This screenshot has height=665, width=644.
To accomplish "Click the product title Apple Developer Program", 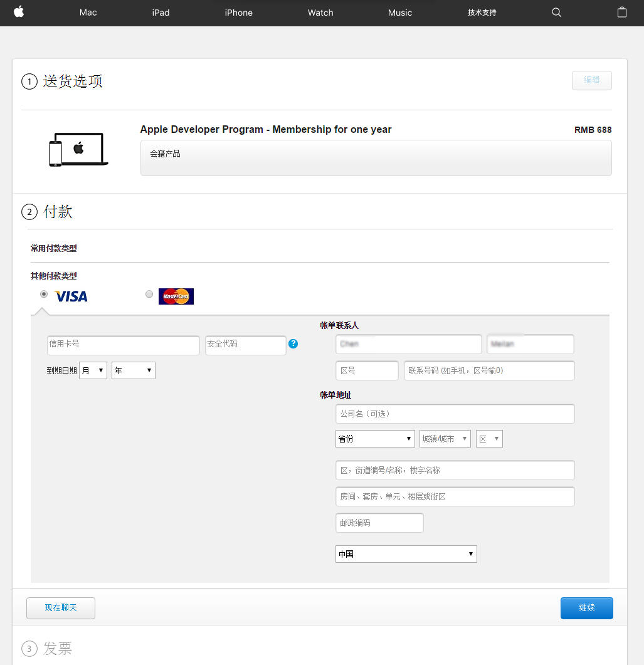I will click(x=266, y=129).
